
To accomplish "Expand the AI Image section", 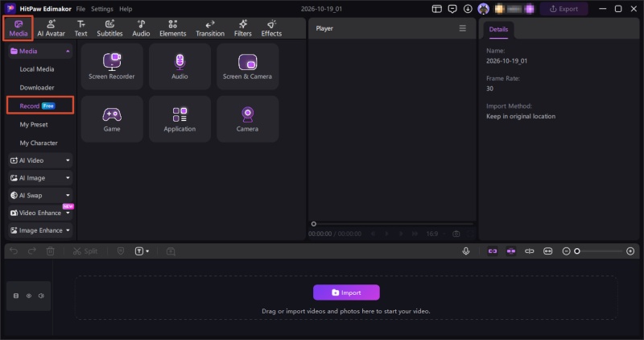I will pyautogui.click(x=40, y=178).
